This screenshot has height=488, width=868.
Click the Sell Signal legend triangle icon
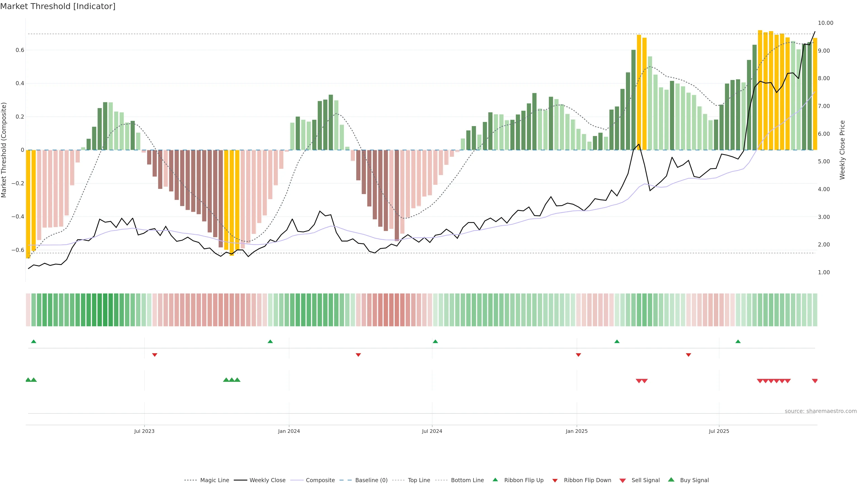(x=623, y=481)
